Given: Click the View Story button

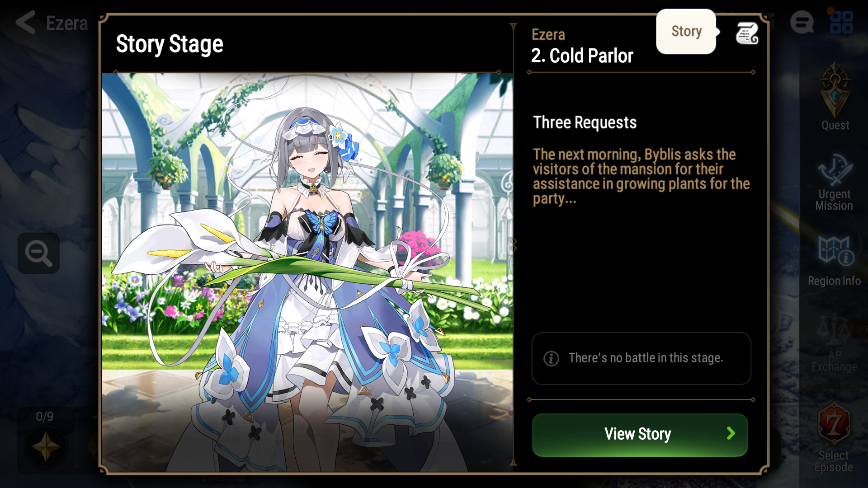Looking at the screenshot, I should click(x=640, y=435).
